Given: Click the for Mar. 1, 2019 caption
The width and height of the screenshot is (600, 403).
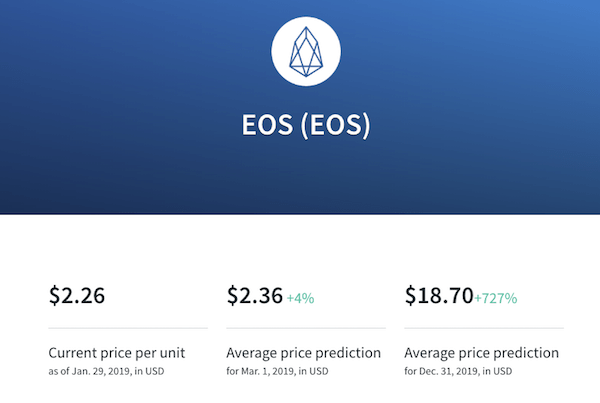Looking at the screenshot, I should (277, 371).
